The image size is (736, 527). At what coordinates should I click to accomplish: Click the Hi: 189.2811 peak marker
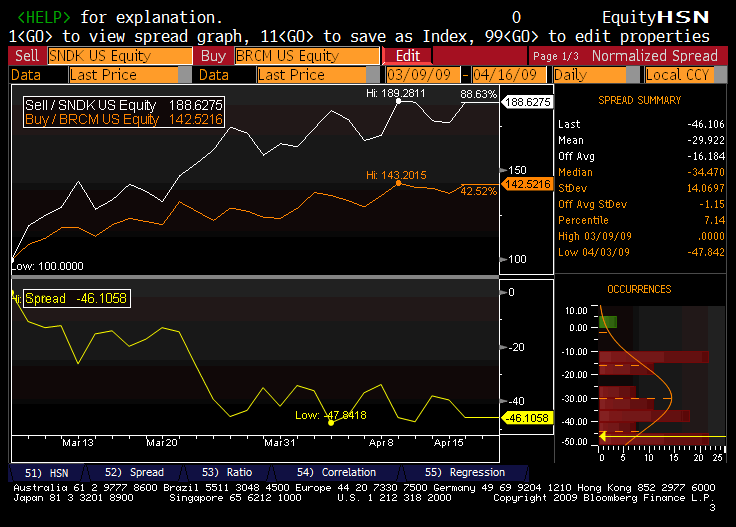pyautogui.click(x=399, y=101)
